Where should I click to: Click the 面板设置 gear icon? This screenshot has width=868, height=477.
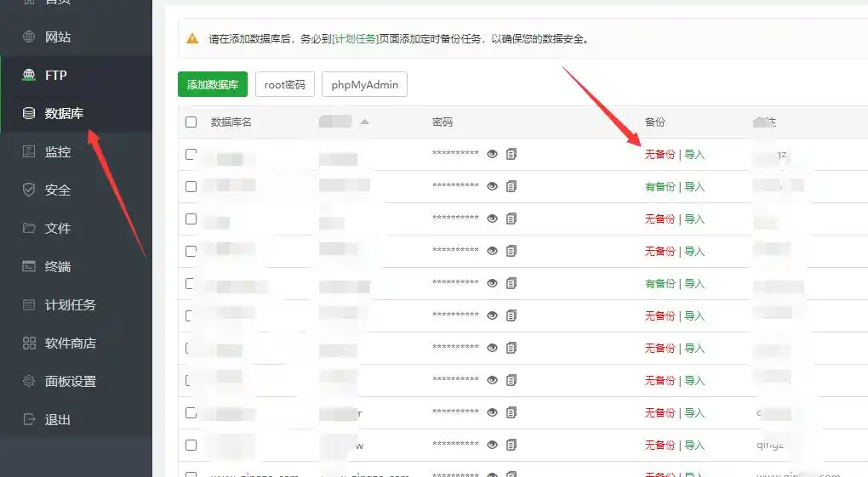pyautogui.click(x=29, y=382)
